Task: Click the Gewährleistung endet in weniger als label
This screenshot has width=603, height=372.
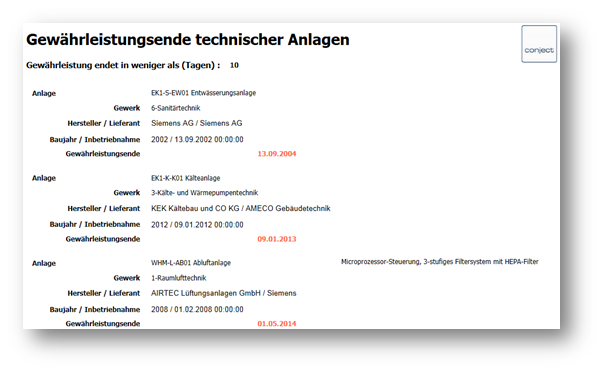Action: pos(123,65)
